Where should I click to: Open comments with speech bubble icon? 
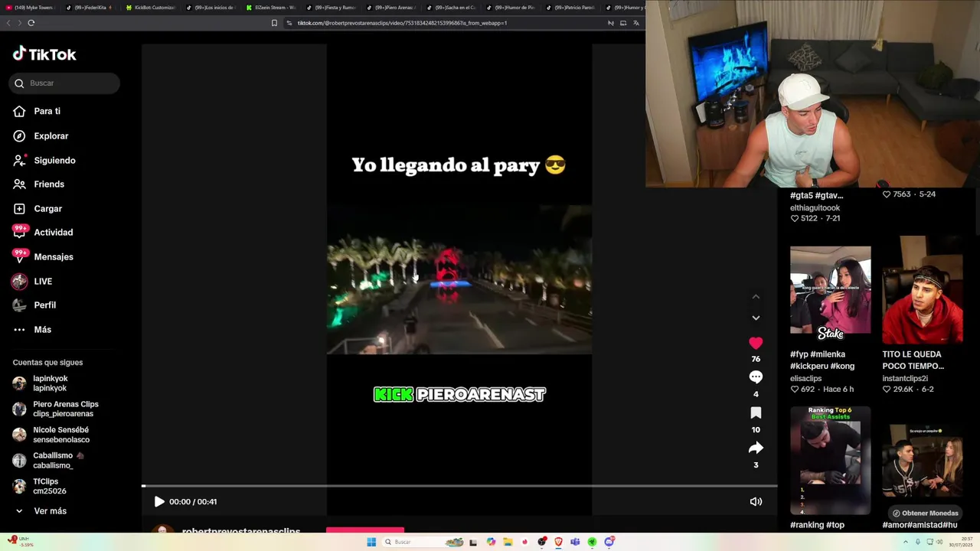click(756, 377)
